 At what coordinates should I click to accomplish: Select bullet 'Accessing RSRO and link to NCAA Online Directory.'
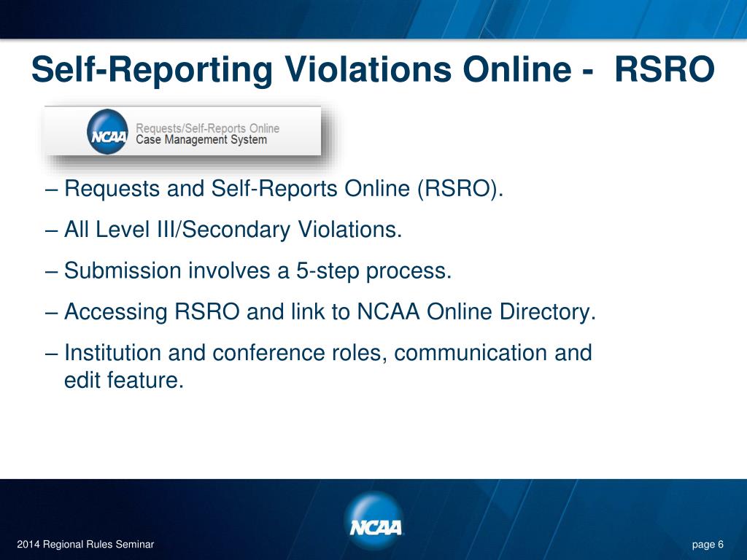(321, 312)
